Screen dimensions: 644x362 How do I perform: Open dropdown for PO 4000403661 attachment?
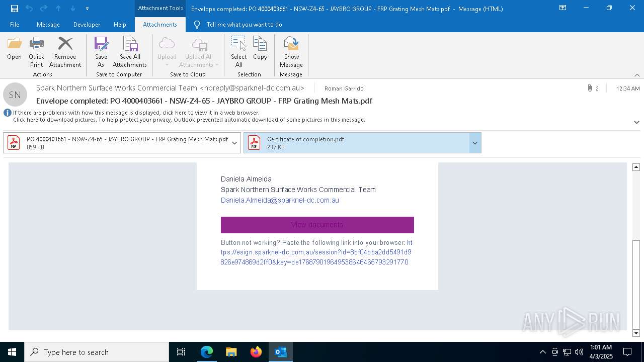[234, 143]
